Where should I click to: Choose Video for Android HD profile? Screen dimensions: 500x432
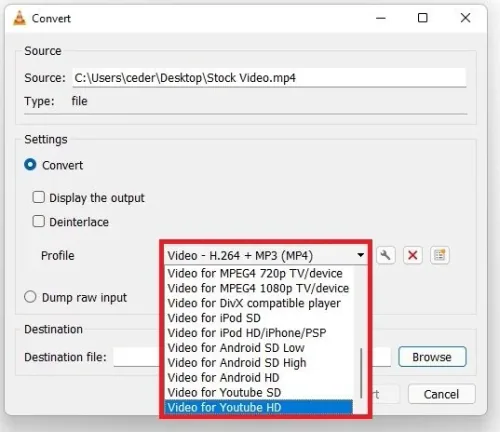(259, 377)
